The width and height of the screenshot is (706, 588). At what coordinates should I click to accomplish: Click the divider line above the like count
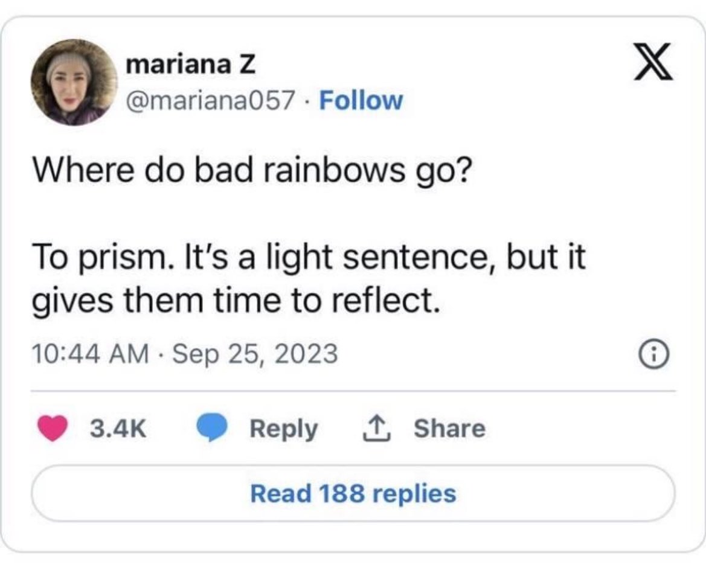coord(353,391)
